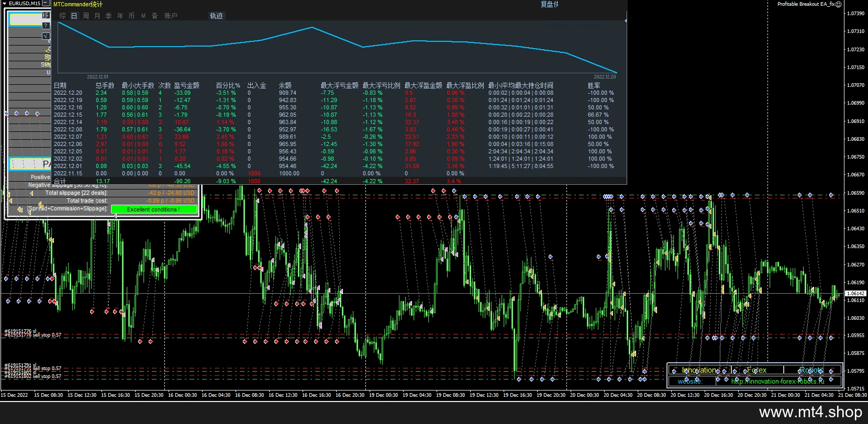Screen dimensions: 868x424
Task: Click the #619151802 sell_stop 0.57 order label
Action: click(32, 376)
